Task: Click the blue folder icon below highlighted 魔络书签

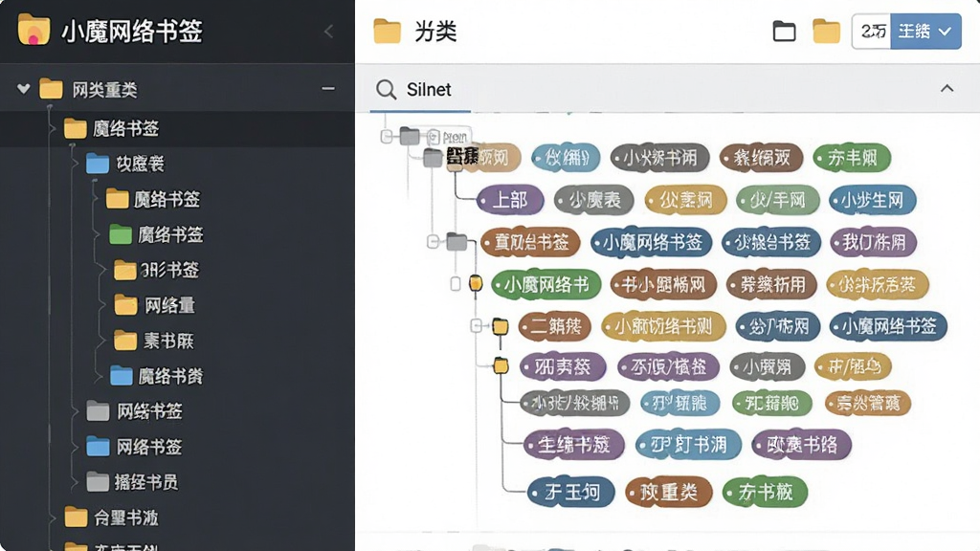Action: click(x=98, y=164)
